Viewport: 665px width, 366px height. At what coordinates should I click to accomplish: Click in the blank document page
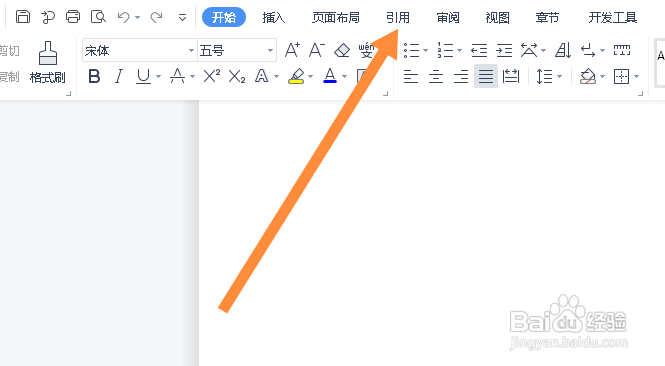(x=432, y=233)
